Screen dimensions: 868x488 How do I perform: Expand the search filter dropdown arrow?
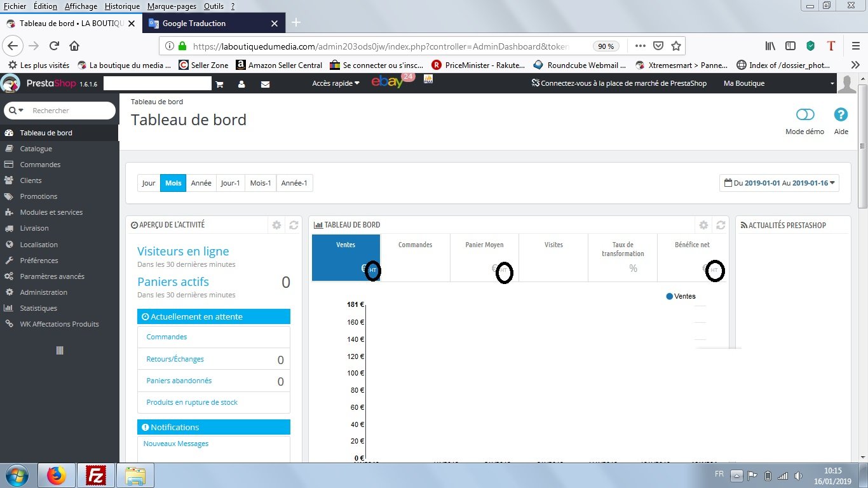coord(17,111)
